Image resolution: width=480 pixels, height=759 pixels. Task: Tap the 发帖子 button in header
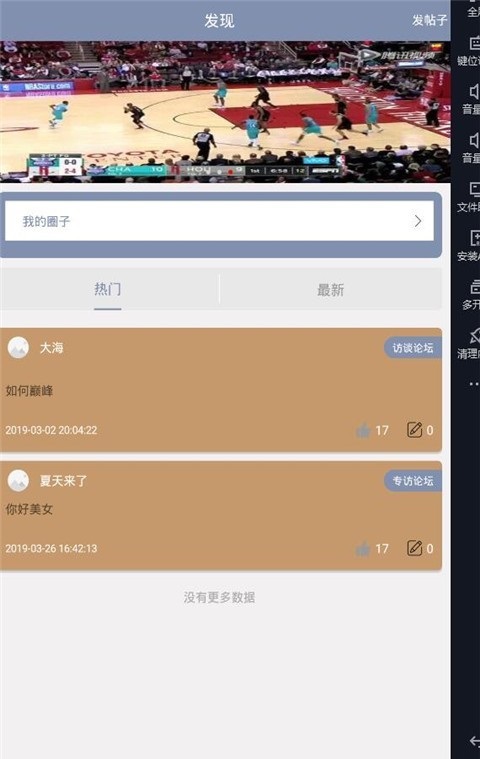coord(430,20)
